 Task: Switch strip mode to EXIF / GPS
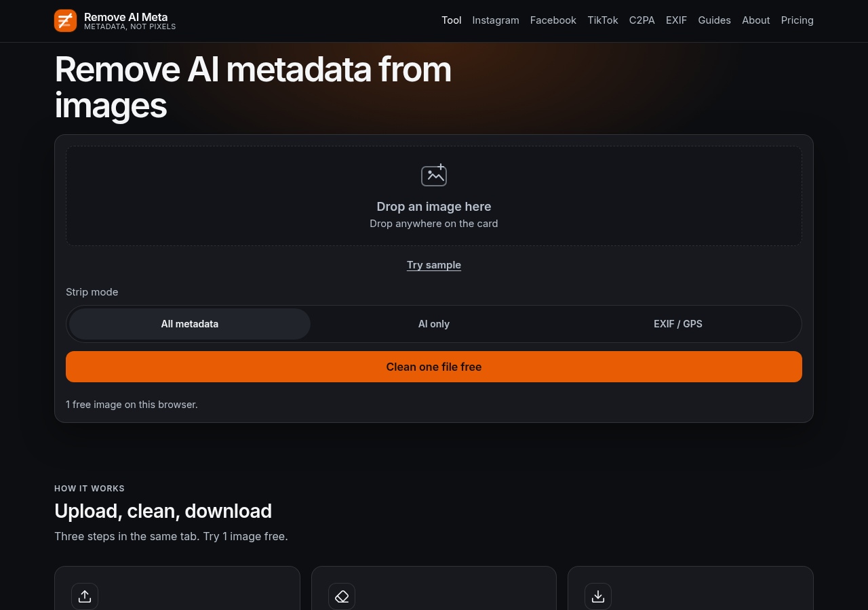[678, 324]
